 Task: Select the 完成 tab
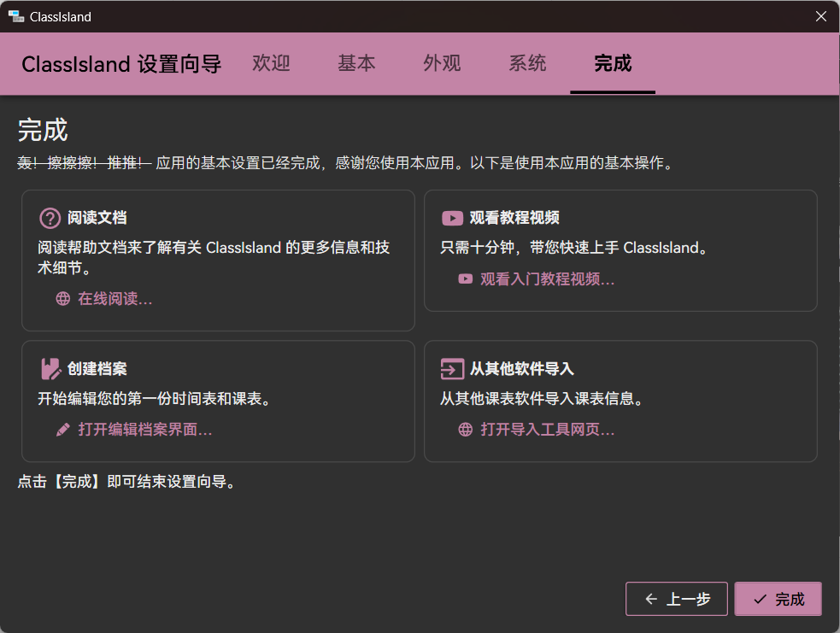(613, 63)
